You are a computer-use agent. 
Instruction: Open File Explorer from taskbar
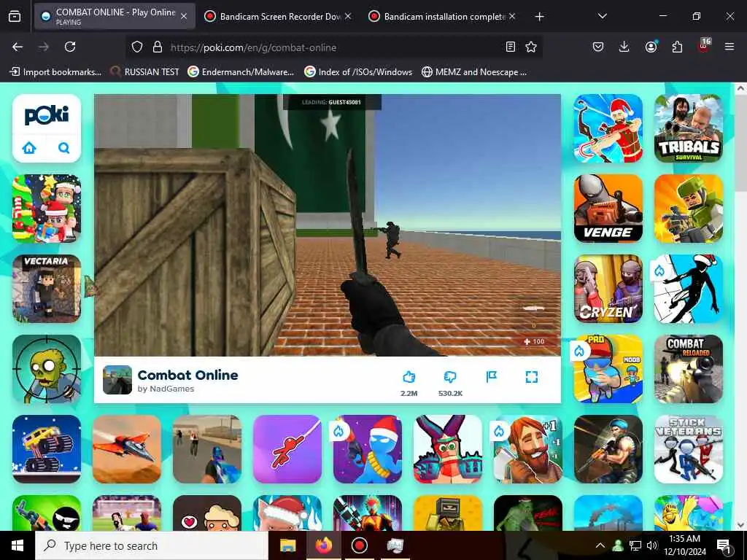tap(287, 545)
